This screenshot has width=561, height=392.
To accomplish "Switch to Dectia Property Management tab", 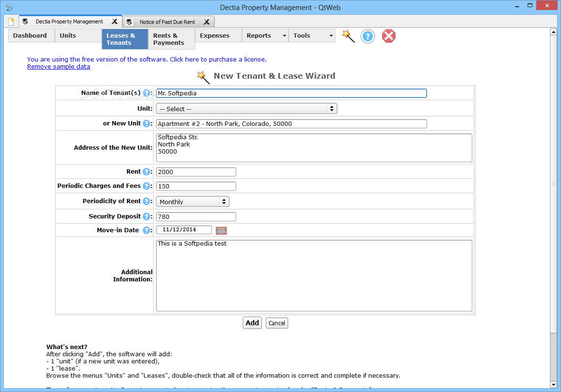I will pos(70,21).
